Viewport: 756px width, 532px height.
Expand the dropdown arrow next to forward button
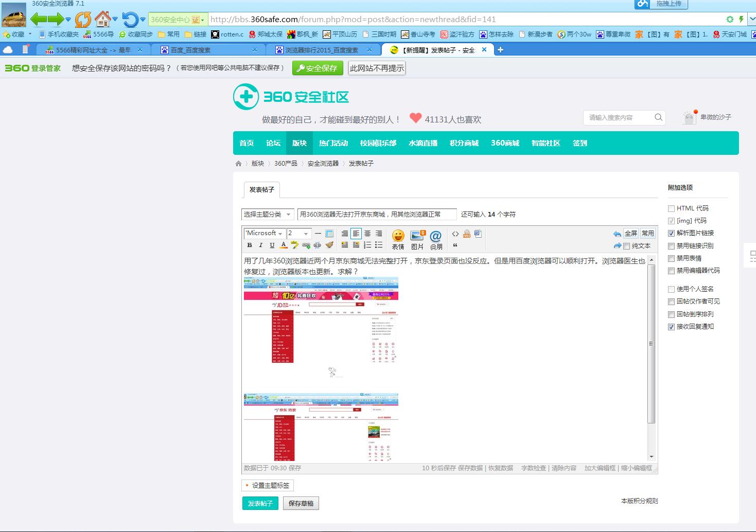point(68,20)
